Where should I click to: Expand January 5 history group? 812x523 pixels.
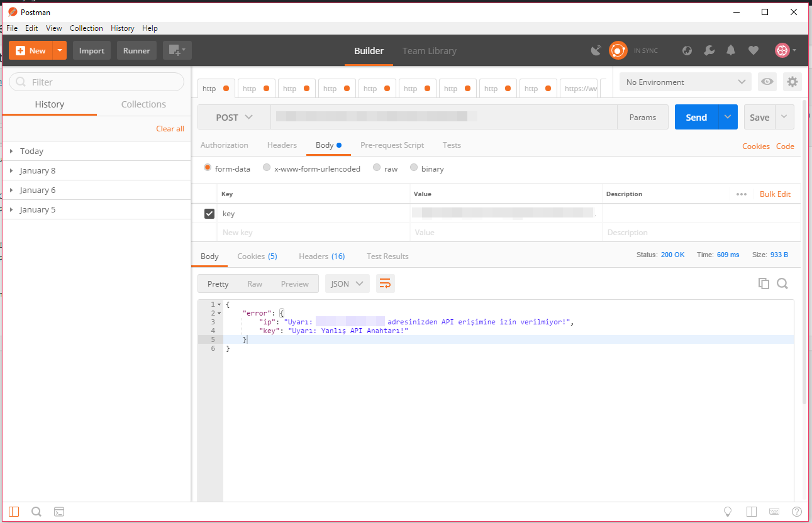[x=96, y=209]
